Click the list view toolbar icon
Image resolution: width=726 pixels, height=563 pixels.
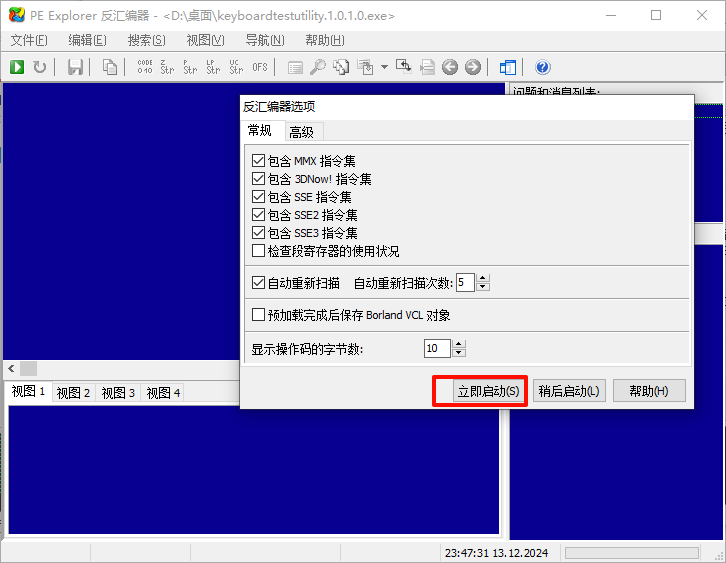point(295,68)
